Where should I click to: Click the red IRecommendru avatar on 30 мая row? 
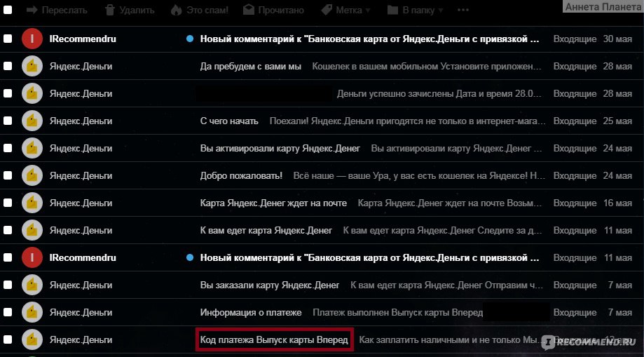click(32, 39)
